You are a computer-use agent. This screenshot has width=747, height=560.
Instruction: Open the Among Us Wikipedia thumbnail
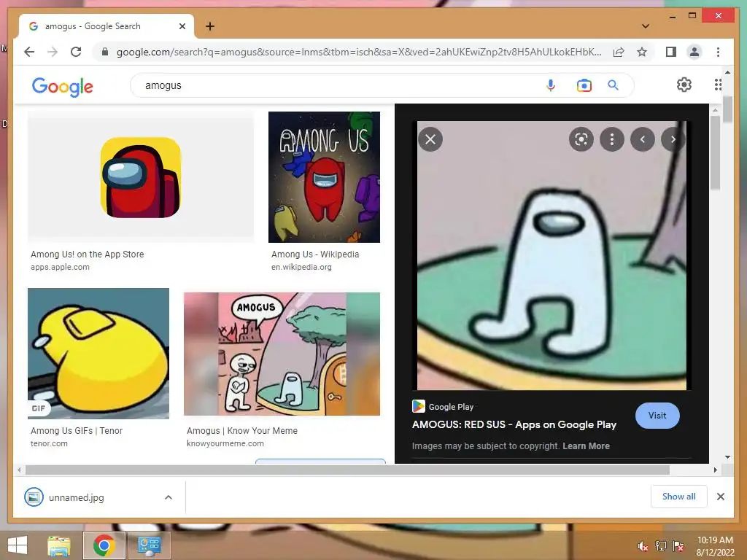coord(324,177)
